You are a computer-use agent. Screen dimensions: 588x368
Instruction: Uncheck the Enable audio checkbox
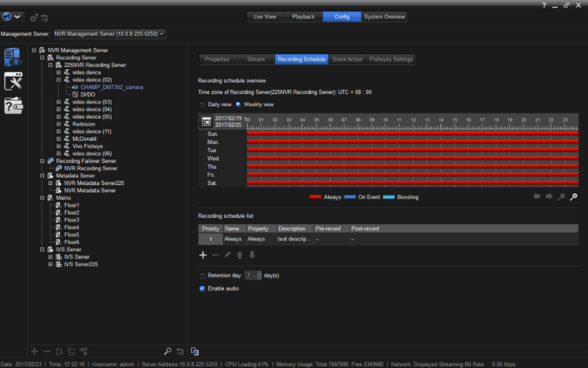pos(202,288)
